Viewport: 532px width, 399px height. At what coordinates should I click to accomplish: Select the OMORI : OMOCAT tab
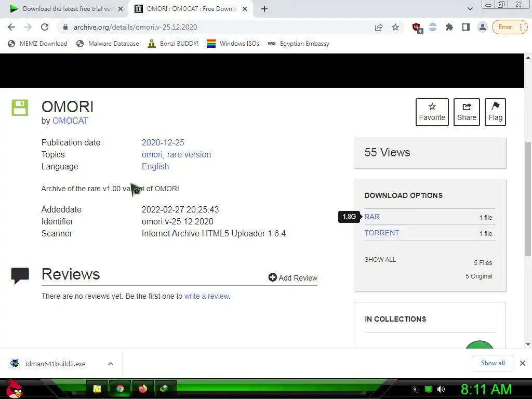tap(191, 9)
